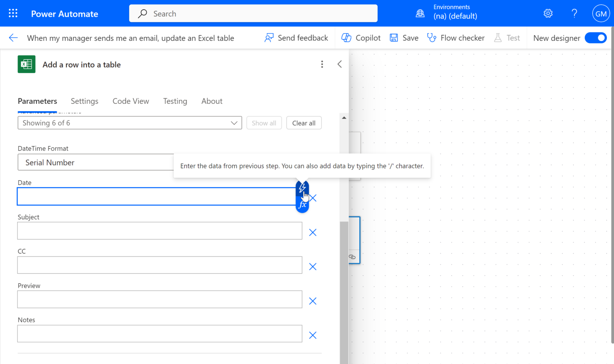Collapse the action panel with chevron
The image size is (614, 364).
pos(339,64)
